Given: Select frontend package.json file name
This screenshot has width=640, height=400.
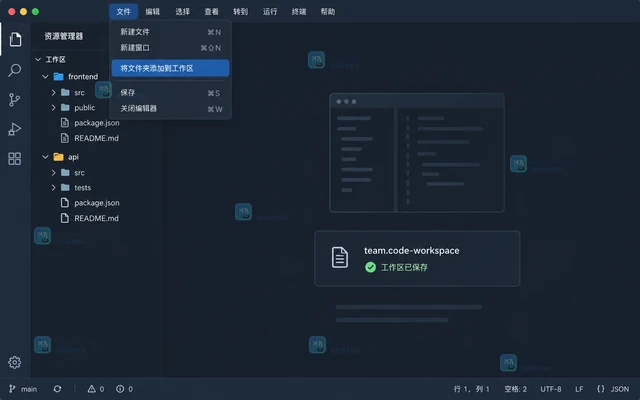Looking at the screenshot, I should pyautogui.click(x=97, y=123).
